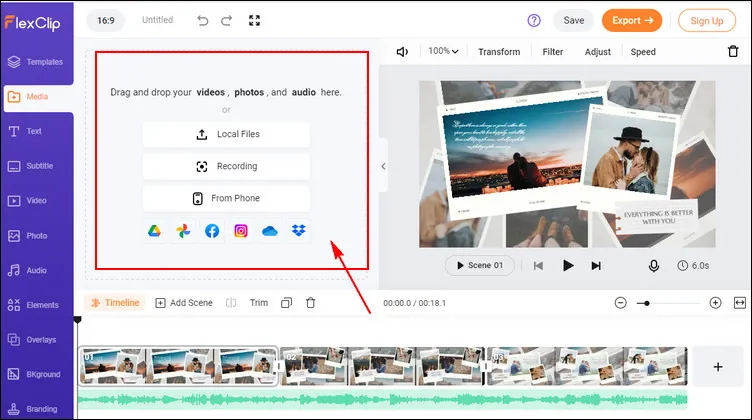The width and height of the screenshot is (752, 420).
Task: Open the Text sidebar panel
Action: pos(25,131)
